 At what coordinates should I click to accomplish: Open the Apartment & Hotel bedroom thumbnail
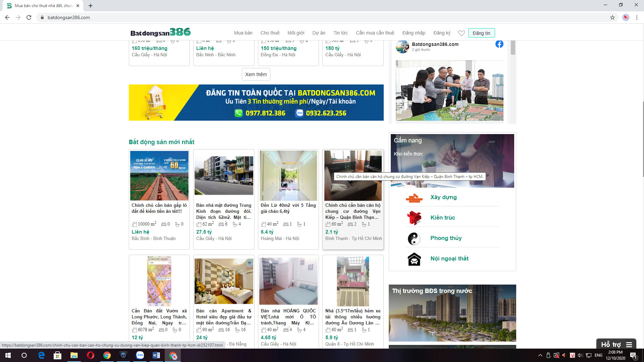tap(224, 281)
